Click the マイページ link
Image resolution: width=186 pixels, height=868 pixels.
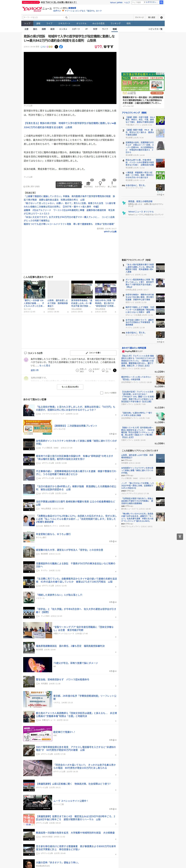tap(139, 18)
